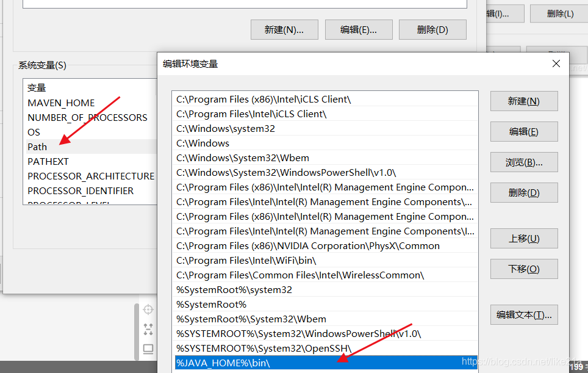Select C:\Program Files (x86)\Intel\iCLS Client\ entry
Viewport: 588px width, 373px height.
pyautogui.click(x=325, y=100)
